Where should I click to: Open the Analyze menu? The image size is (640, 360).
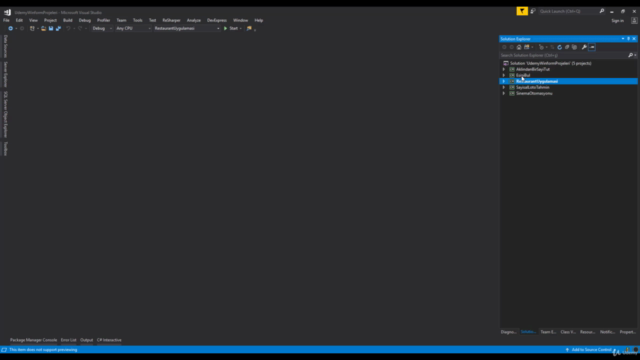(193, 20)
